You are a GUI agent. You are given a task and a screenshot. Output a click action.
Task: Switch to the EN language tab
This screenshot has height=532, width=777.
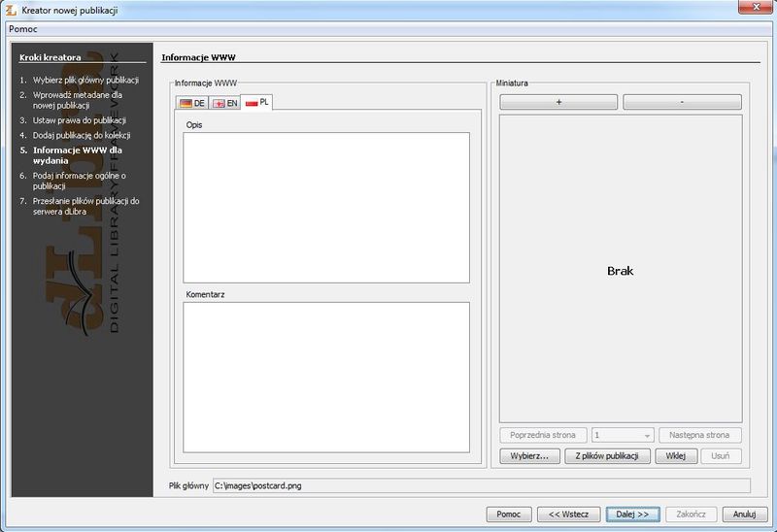point(225,103)
